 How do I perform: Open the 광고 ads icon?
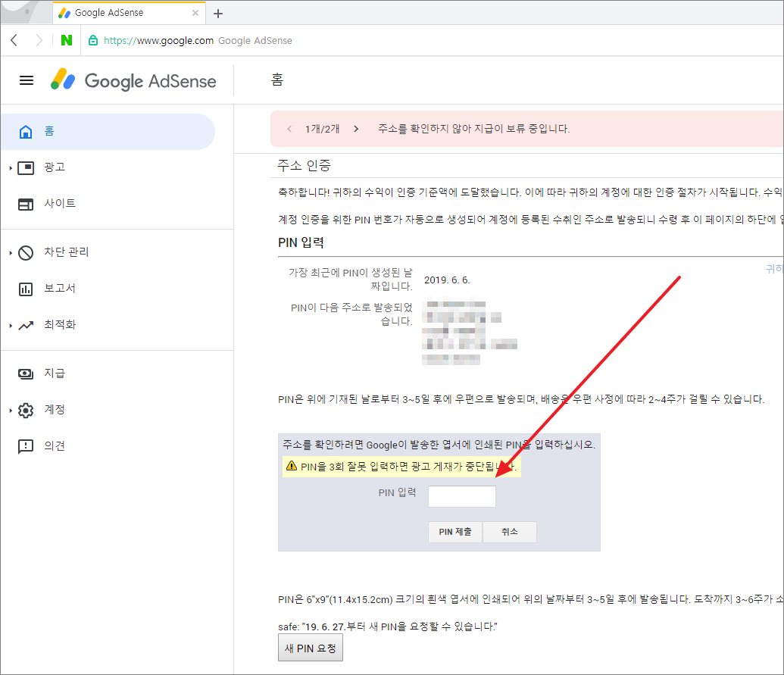(x=26, y=167)
